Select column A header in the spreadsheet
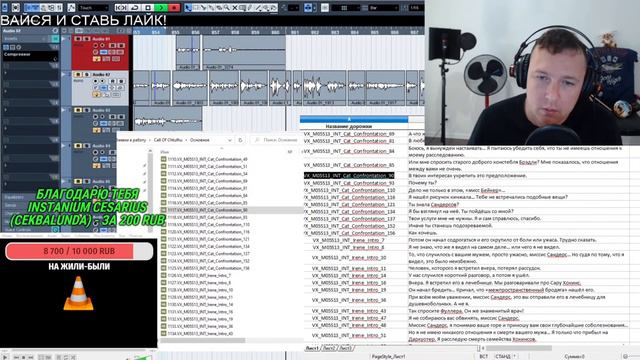Screen dimensions: 640x360 click(354, 119)
